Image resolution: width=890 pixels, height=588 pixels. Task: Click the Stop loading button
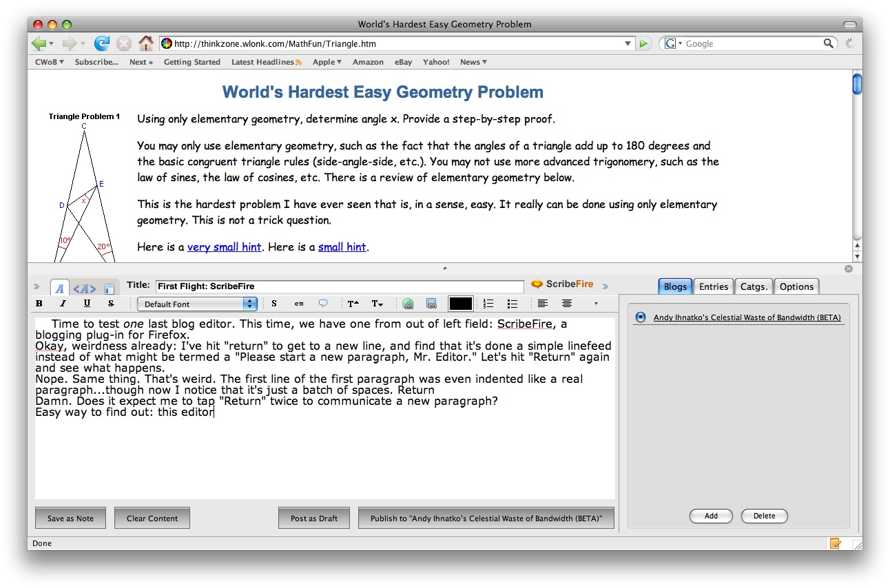pyautogui.click(x=123, y=43)
